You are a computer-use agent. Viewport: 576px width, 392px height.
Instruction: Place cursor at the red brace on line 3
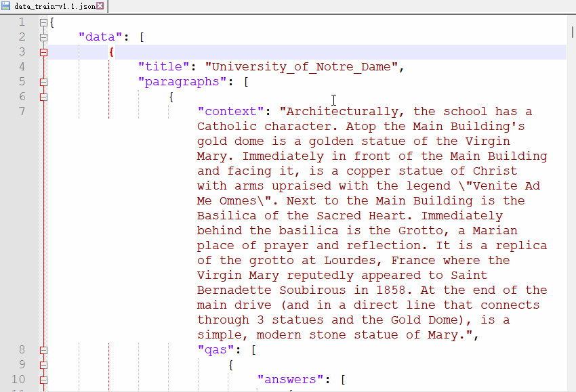(111, 52)
